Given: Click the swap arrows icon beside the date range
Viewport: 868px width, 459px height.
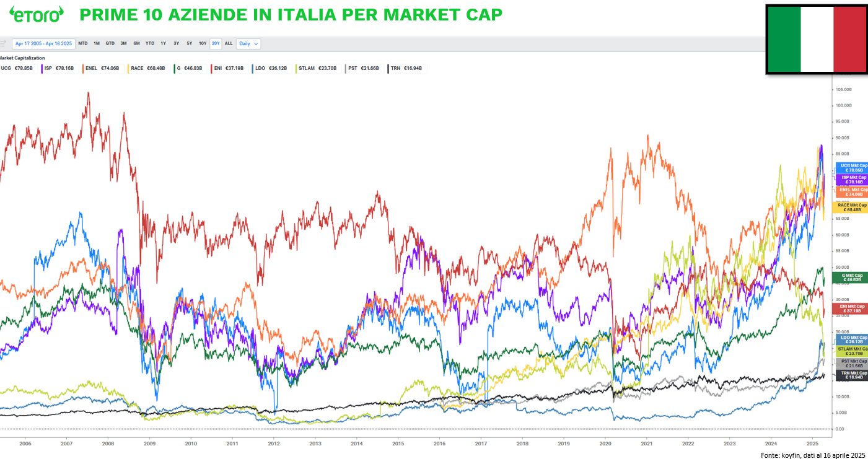Looking at the screenshot, I should (x=4, y=43).
